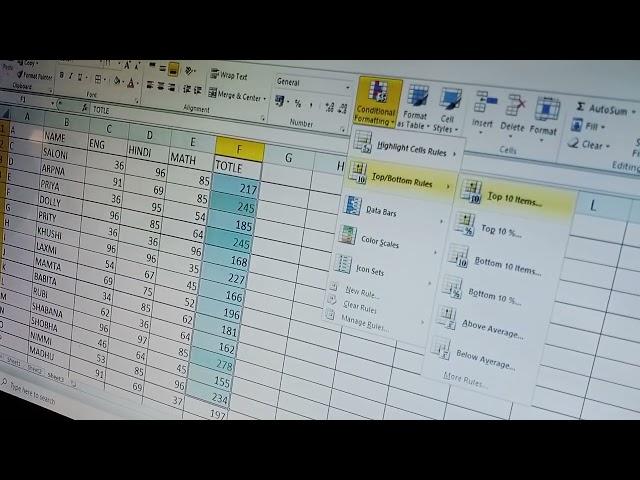Open the Conditional Formatting dropdown button
The width and height of the screenshot is (640, 480).
click(378, 103)
